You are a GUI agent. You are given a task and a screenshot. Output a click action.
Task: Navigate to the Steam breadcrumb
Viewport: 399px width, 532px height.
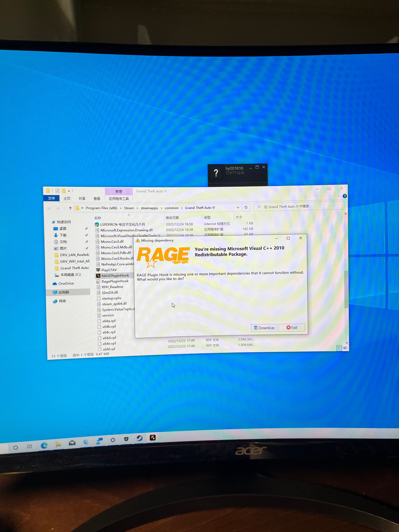129,208
